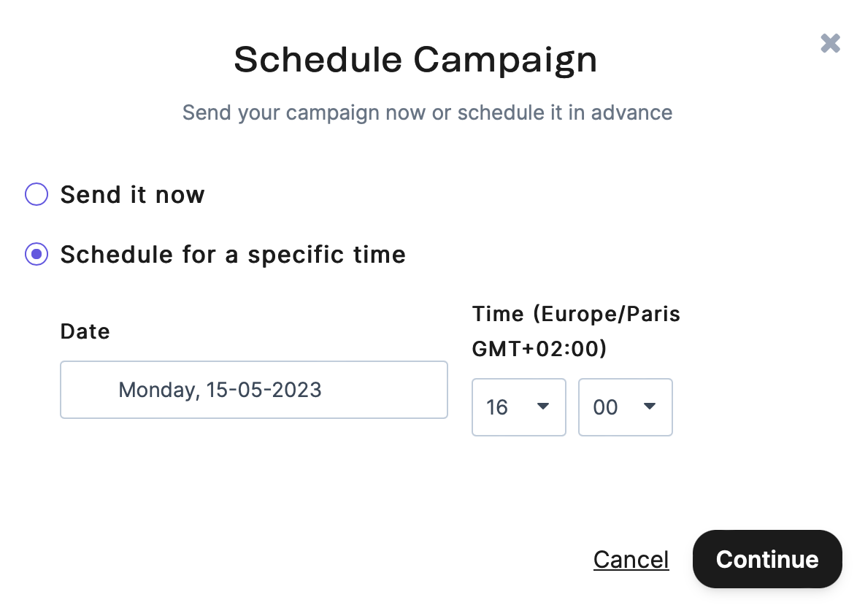Click the Schedule Campaign dialog title
Screen dimensions: 857x616
(415, 59)
